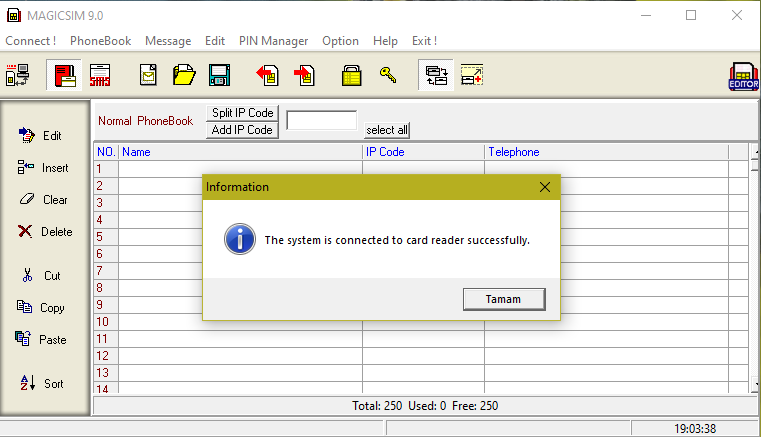761x437 pixels.
Task: Click the Copy sidebar button
Action: (40, 308)
